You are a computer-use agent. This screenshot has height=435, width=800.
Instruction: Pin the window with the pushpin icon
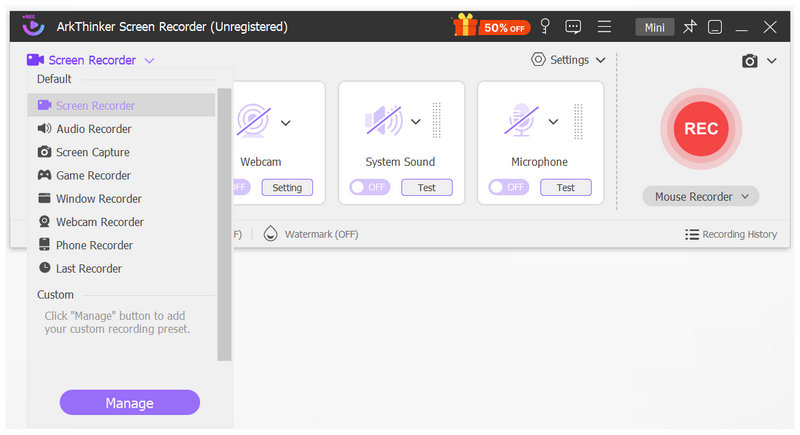690,27
